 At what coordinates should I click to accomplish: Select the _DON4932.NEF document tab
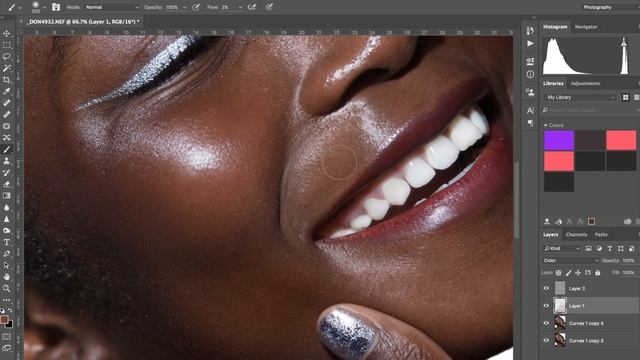[x=84, y=21]
